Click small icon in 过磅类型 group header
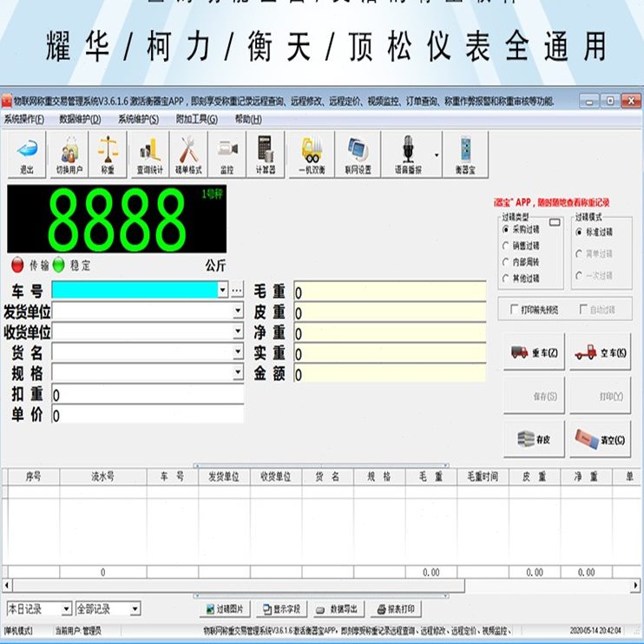 click(555, 222)
